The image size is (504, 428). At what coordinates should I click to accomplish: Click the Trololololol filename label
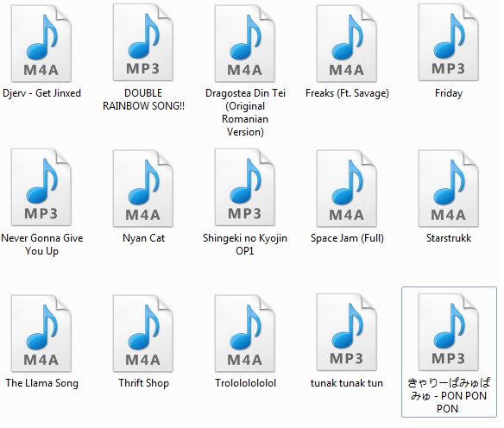246,383
